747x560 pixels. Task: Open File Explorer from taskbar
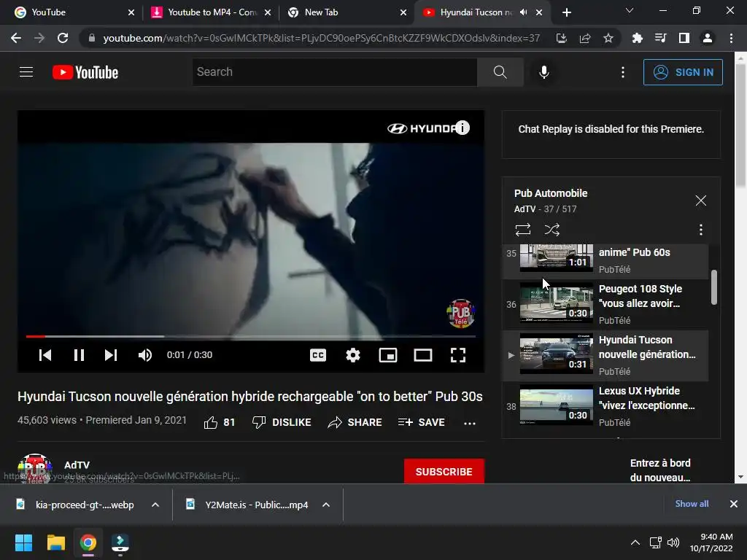click(55, 542)
